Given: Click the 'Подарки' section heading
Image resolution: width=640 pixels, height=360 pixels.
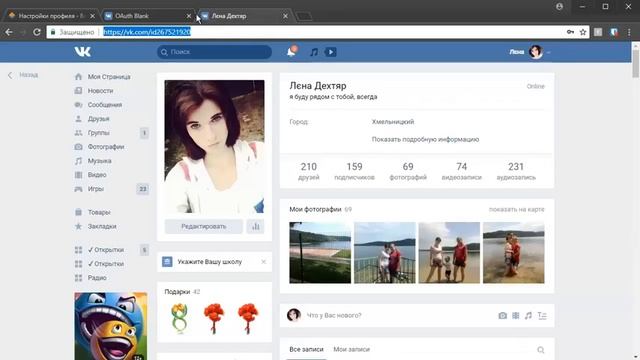Looking at the screenshot, I should [177, 291].
